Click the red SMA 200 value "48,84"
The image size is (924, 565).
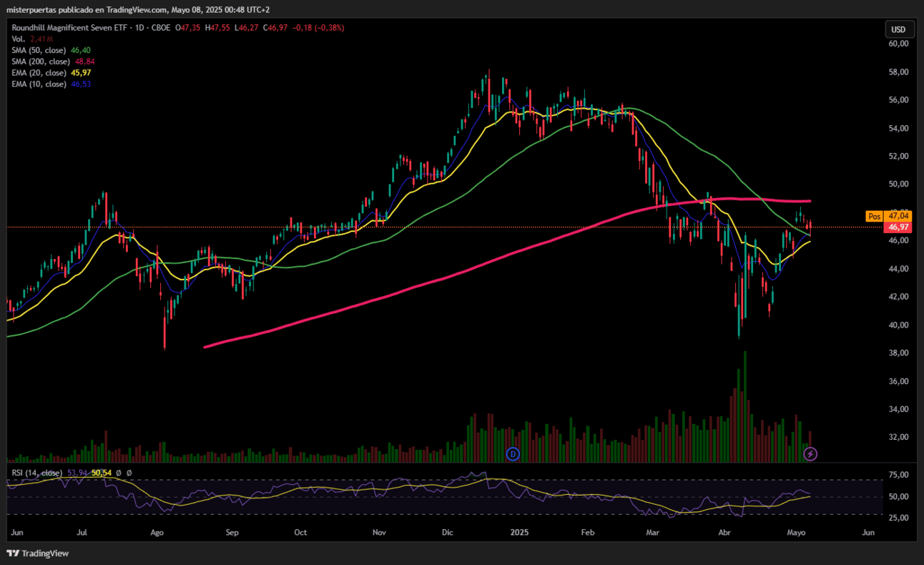pyautogui.click(x=85, y=62)
